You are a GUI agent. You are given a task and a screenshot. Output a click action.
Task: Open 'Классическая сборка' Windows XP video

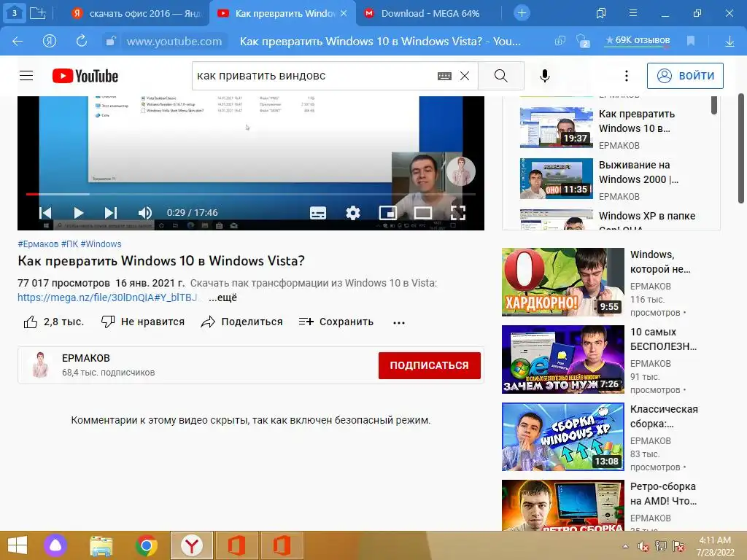click(x=562, y=437)
